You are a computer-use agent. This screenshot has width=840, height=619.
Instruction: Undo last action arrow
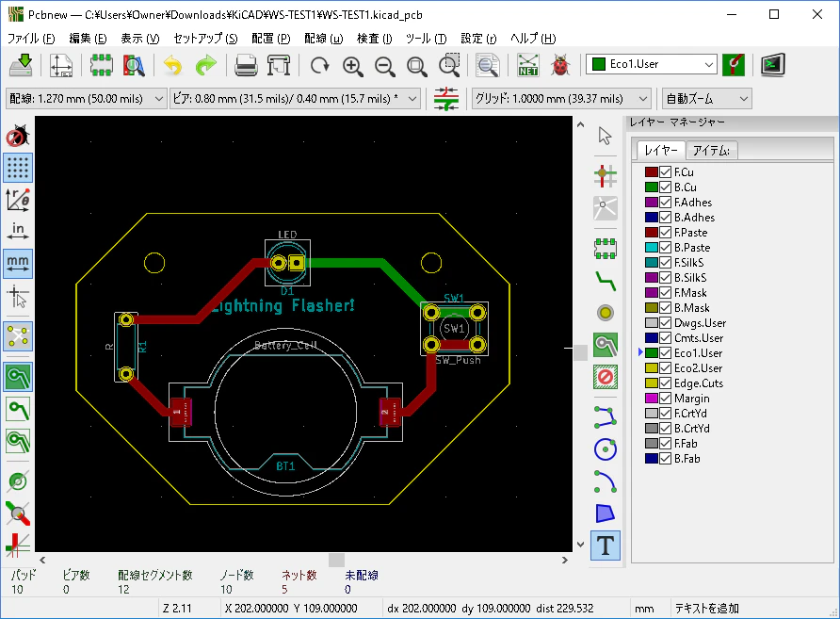coord(172,65)
